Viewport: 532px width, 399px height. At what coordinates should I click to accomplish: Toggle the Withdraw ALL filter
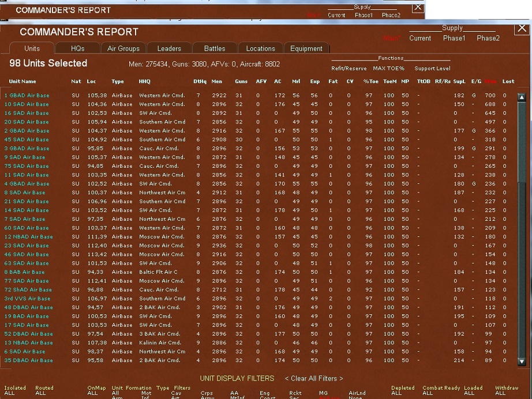coord(500,393)
